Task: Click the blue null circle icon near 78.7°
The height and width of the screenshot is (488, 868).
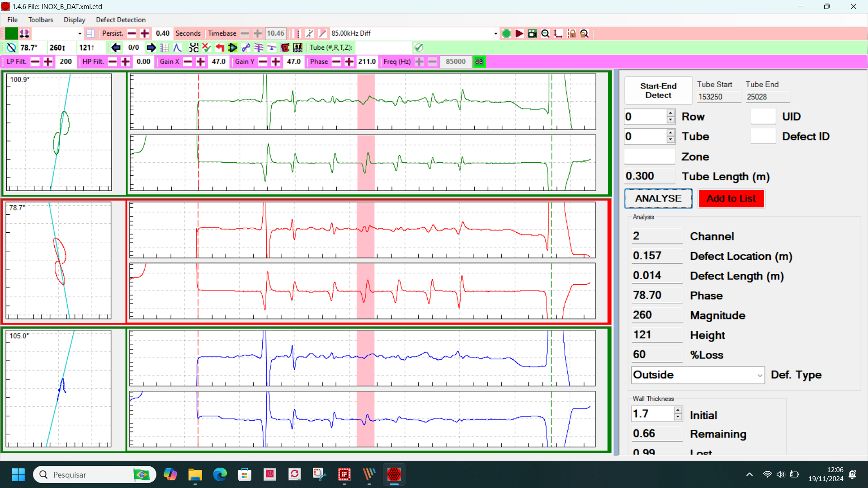Action: point(11,47)
